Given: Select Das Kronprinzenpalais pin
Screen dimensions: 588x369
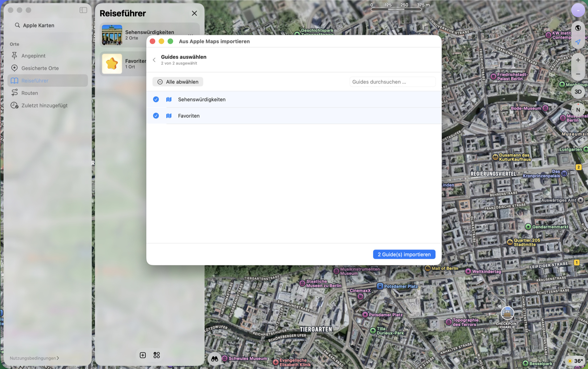Looking at the screenshot, I should 564,173.
